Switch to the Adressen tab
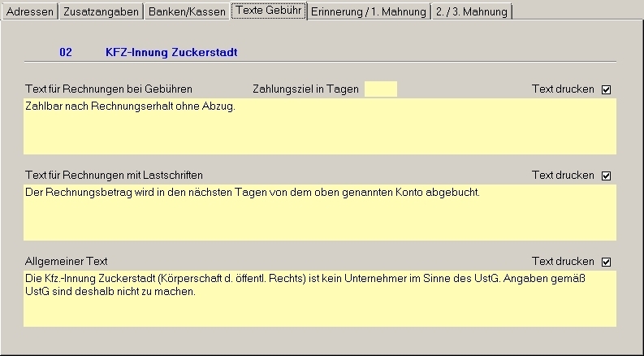This screenshot has width=644, height=356. 30,12
